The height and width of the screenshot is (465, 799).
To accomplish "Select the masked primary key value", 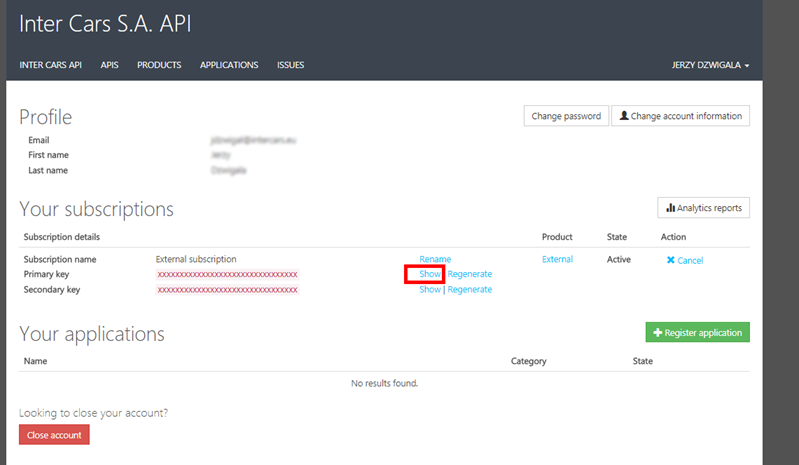I will click(227, 274).
